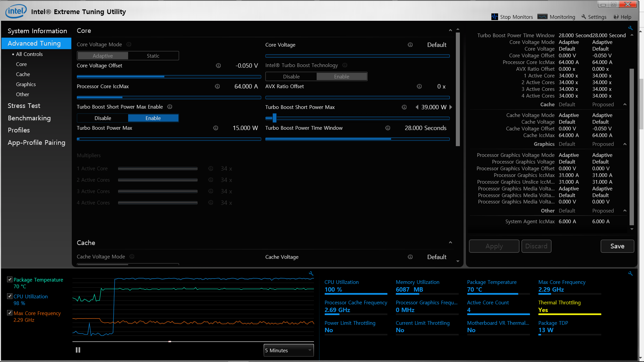Click the Apply button
The width and height of the screenshot is (644, 362).
click(x=494, y=246)
